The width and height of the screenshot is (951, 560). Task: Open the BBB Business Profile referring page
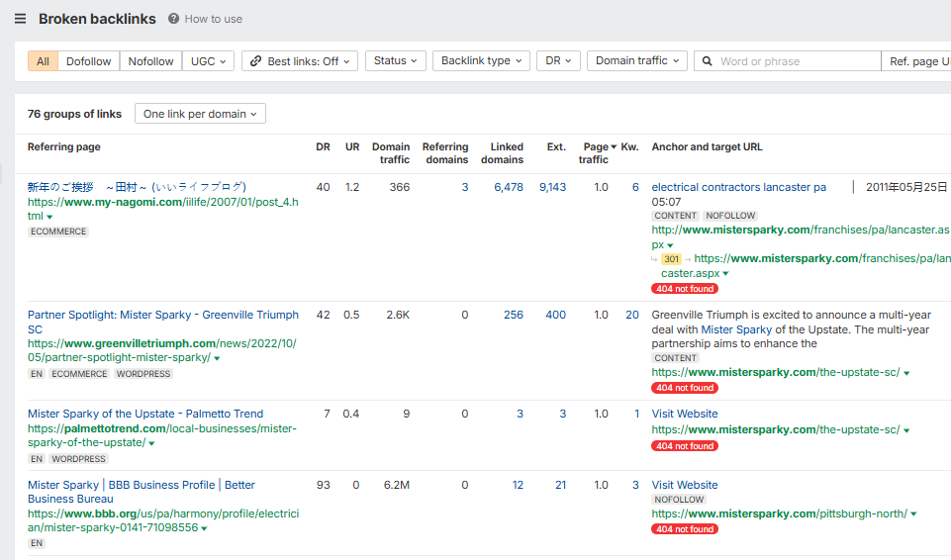142,492
